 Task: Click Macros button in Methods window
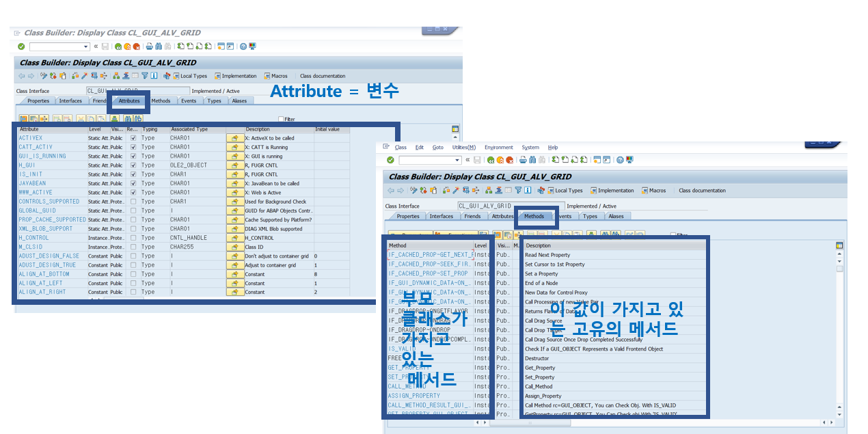coord(653,191)
